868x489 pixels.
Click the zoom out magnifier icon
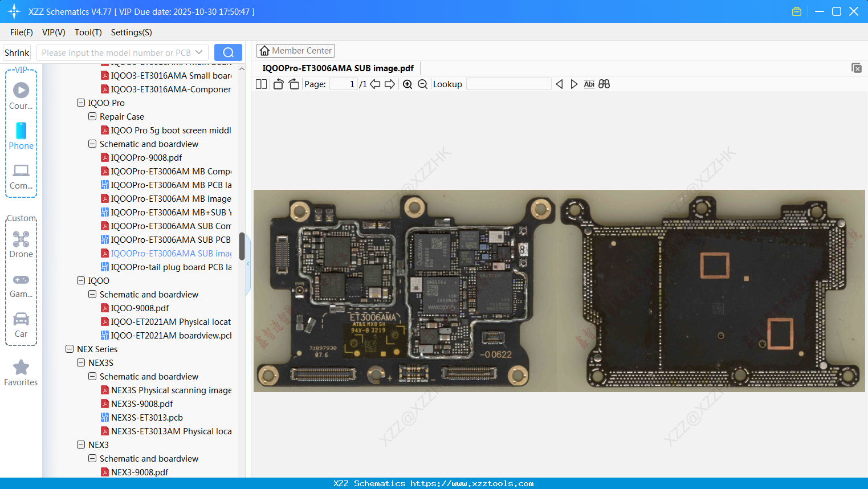click(422, 84)
